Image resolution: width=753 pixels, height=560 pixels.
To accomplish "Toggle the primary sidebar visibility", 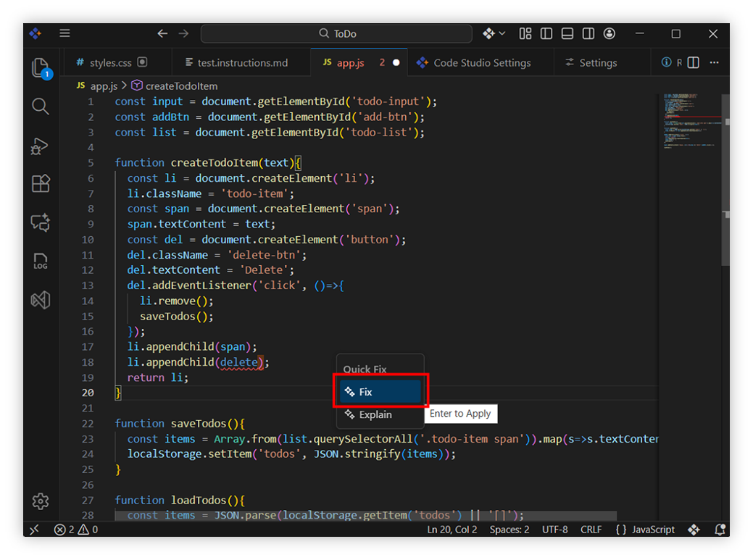I will coord(546,34).
